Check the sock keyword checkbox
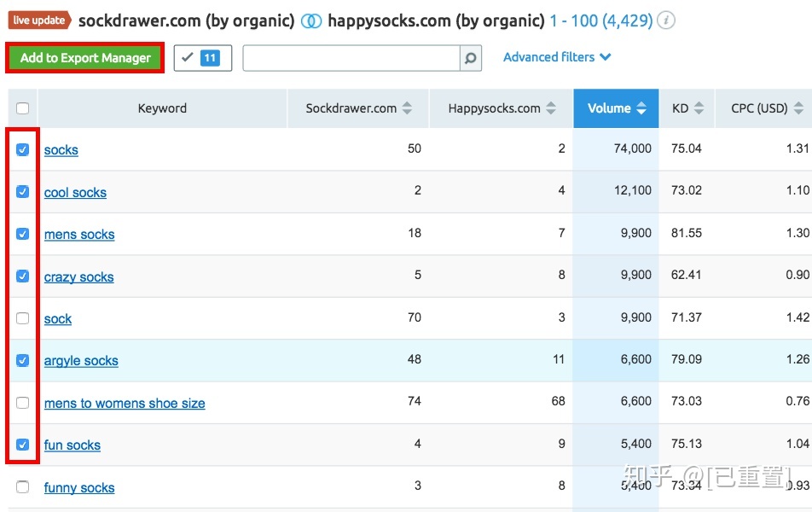812x512 pixels. pyautogui.click(x=23, y=317)
